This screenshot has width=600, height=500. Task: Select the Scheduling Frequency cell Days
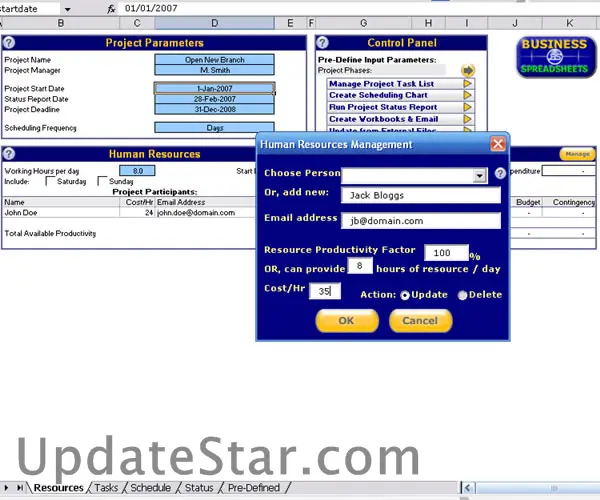214,127
